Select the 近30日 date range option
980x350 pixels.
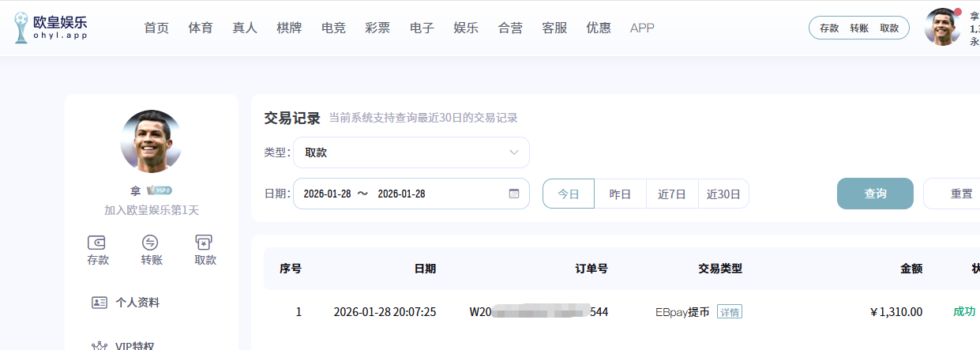click(723, 194)
